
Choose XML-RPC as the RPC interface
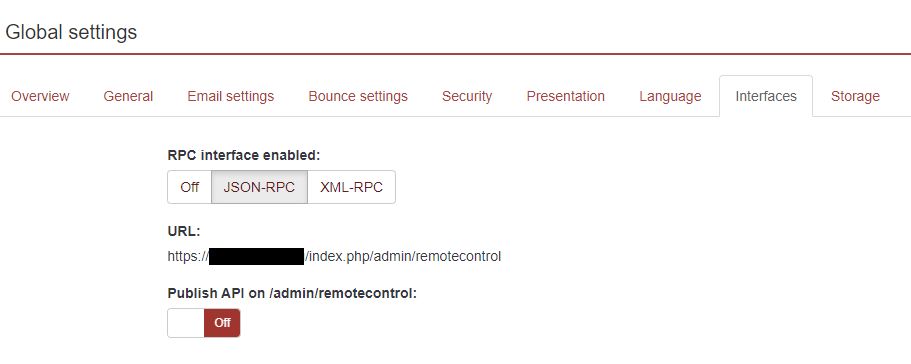(x=352, y=187)
